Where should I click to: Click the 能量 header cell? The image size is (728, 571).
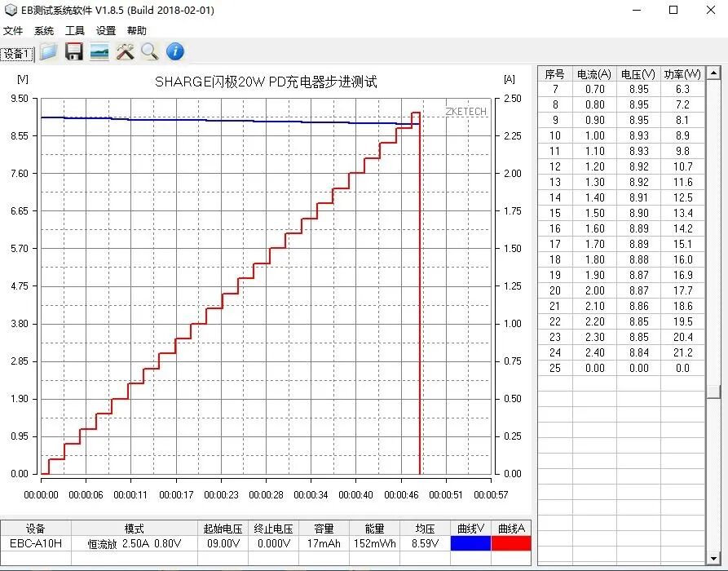(x=375, y=529)
